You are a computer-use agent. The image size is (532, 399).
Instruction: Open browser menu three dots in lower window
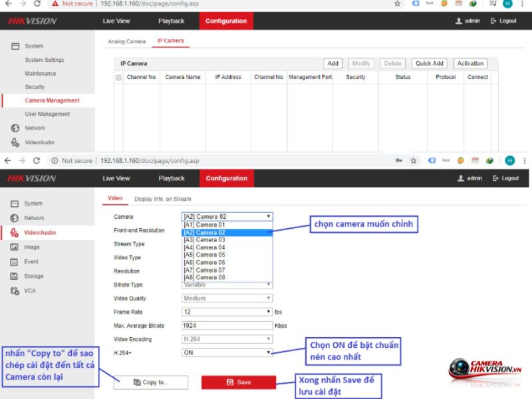coord(525,160)
